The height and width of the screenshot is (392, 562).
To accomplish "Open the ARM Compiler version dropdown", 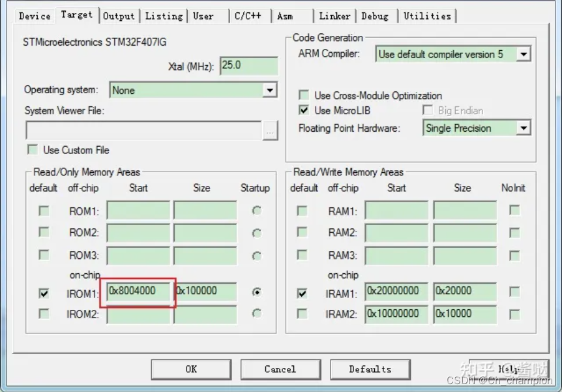I will click(524, 54).
